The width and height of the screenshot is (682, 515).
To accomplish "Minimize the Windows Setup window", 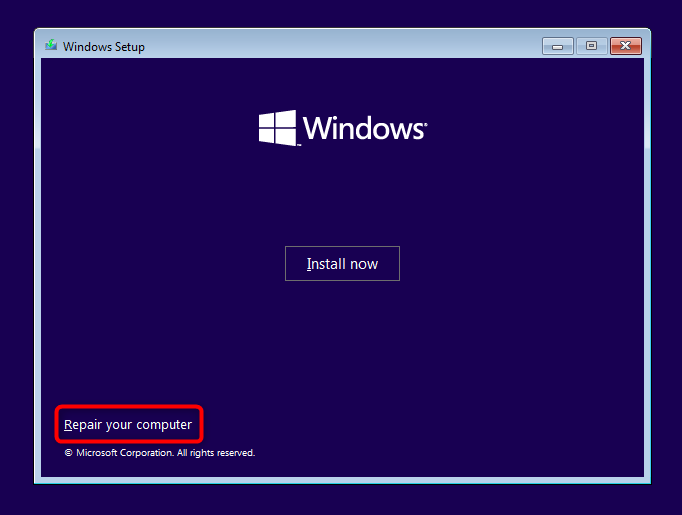I will (558, 46).
